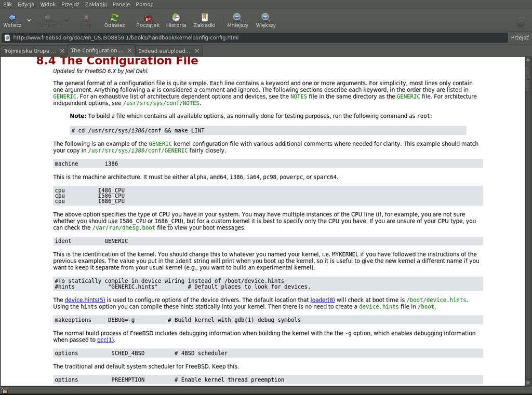Viewport: 532px width, 395px height.
Task: Zoom in with the Większy icon
Action: (x=265, y=17)
